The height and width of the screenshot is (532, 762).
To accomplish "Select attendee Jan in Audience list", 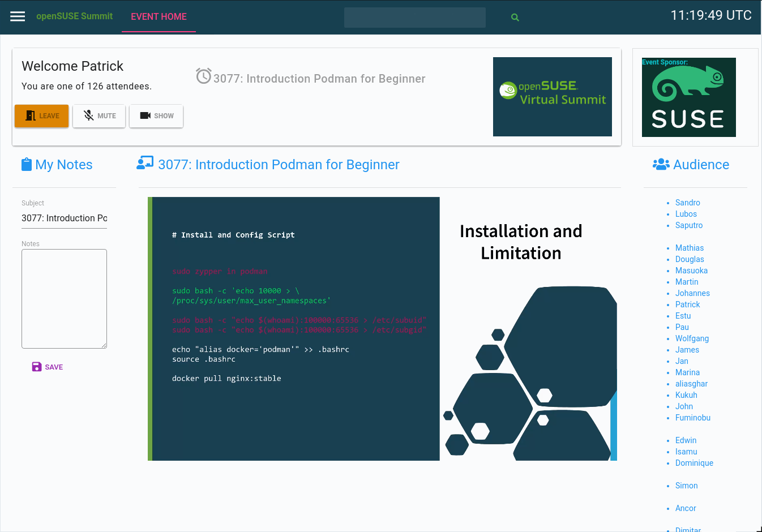I will 682,361.
